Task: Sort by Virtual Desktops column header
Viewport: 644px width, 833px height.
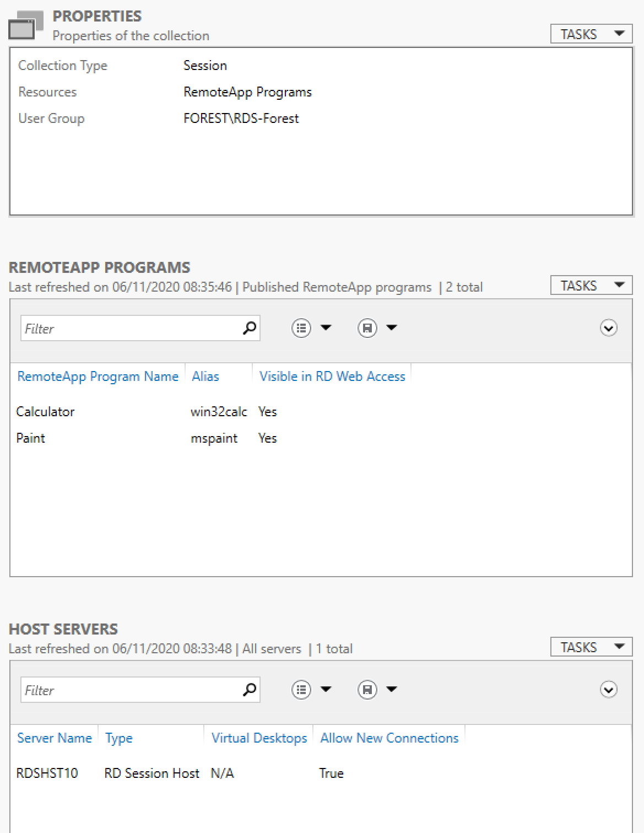Action: click(x=259, y=739)
